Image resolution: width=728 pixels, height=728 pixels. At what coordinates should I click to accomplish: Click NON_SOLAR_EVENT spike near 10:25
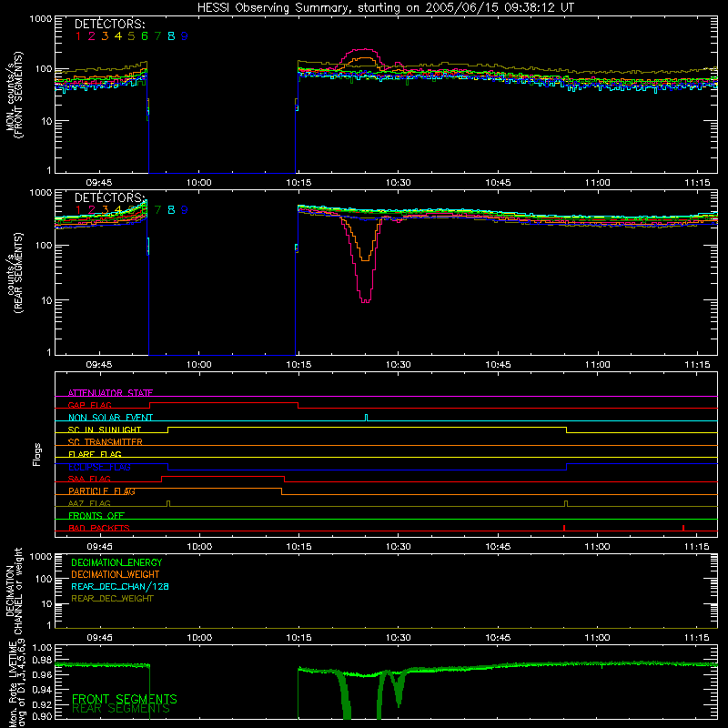tap(367, 418)
